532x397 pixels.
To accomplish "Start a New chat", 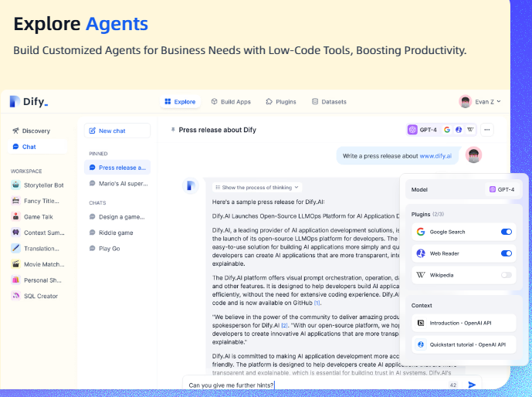I will [x=117, y=131].
